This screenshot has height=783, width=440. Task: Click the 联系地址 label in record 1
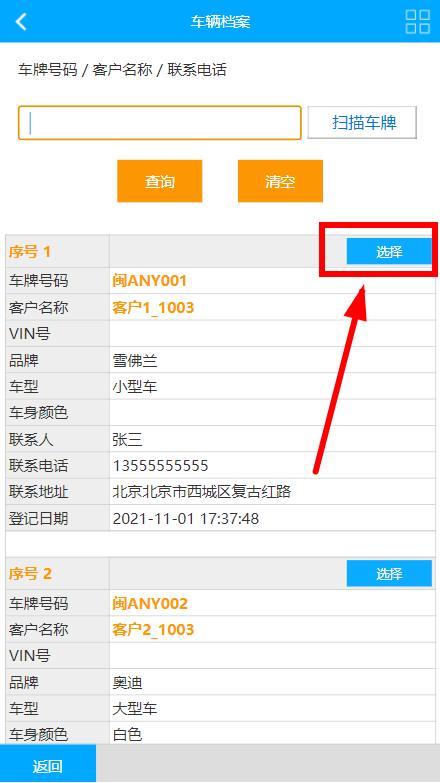(38, 492)
